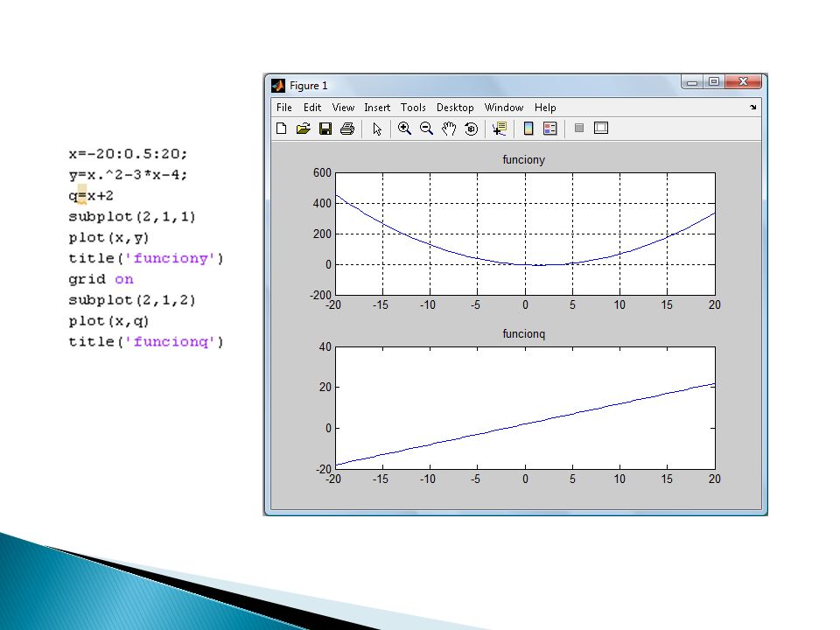Open the View menu
The height and width of the screenshot is (630, 840).
pyautogui.click(x=343, y=108)
